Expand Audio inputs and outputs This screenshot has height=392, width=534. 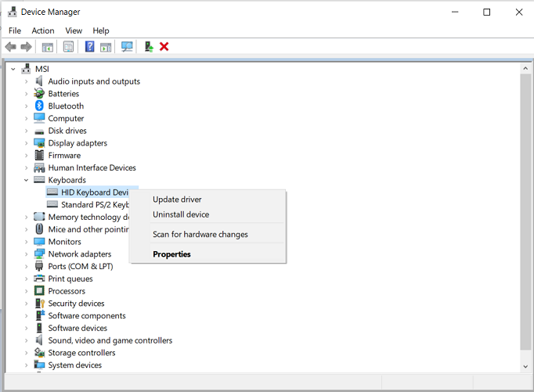click(26, 81)
